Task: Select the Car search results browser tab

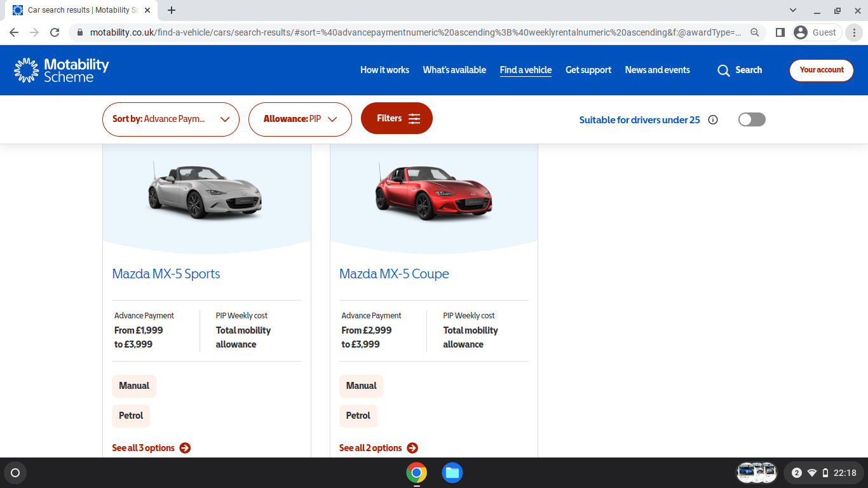Action: [83, 10]
